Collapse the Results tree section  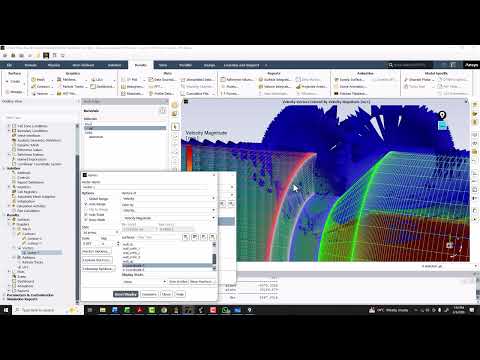pos(4,215)
